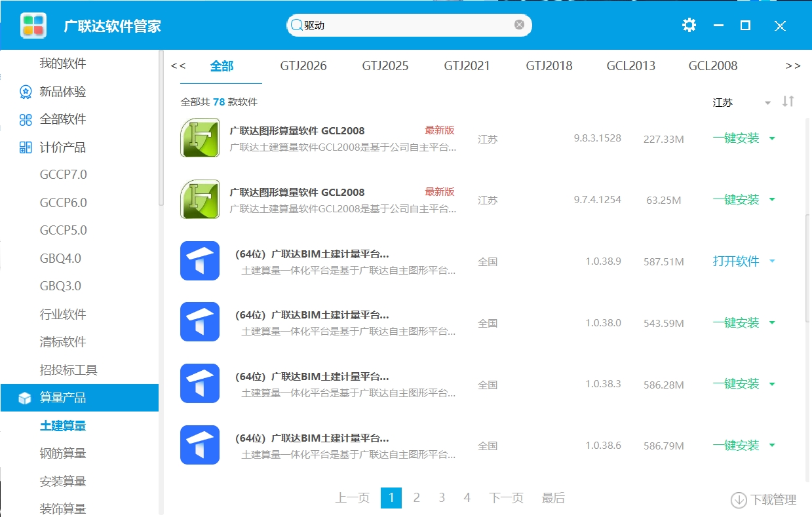812x517 pixels.
Task: Select the 全部 tab
Action: pos(222,66)
